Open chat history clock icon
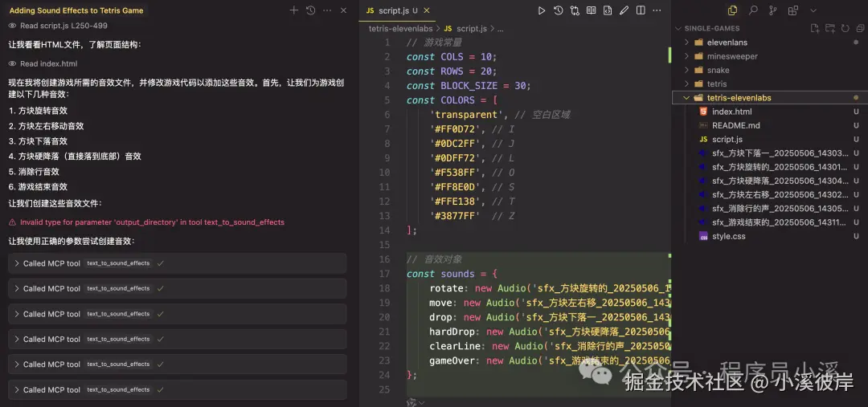This screenshot has width=868, height=407. (x=310, y=10)
